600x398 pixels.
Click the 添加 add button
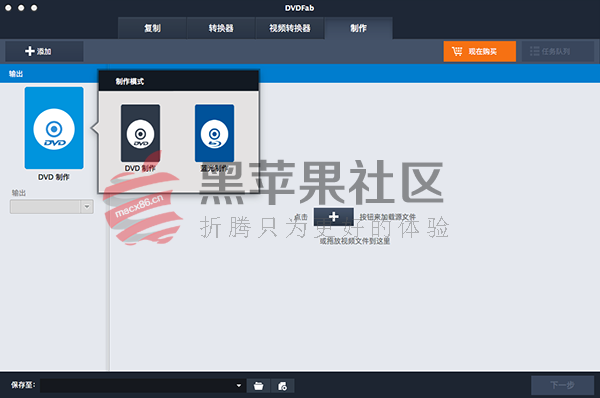[44, 51]
